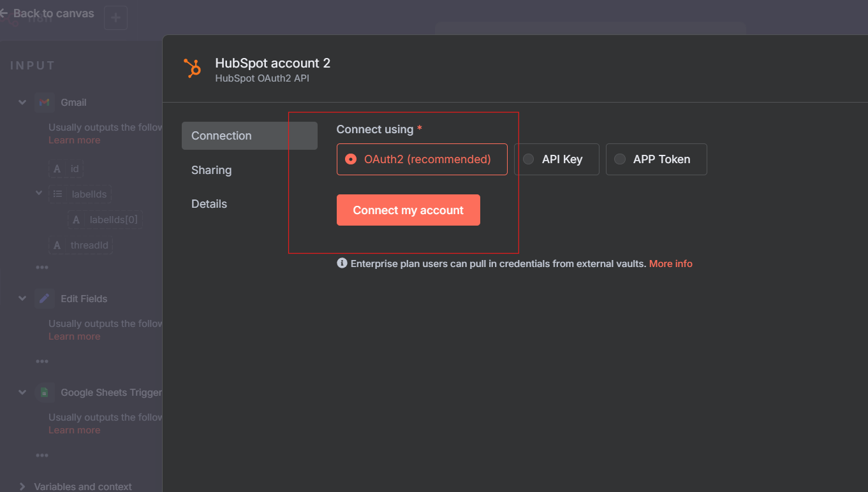This screenshot has height=492, width=868.
Task: Click the Edit Fields node name
Action: 84,298
